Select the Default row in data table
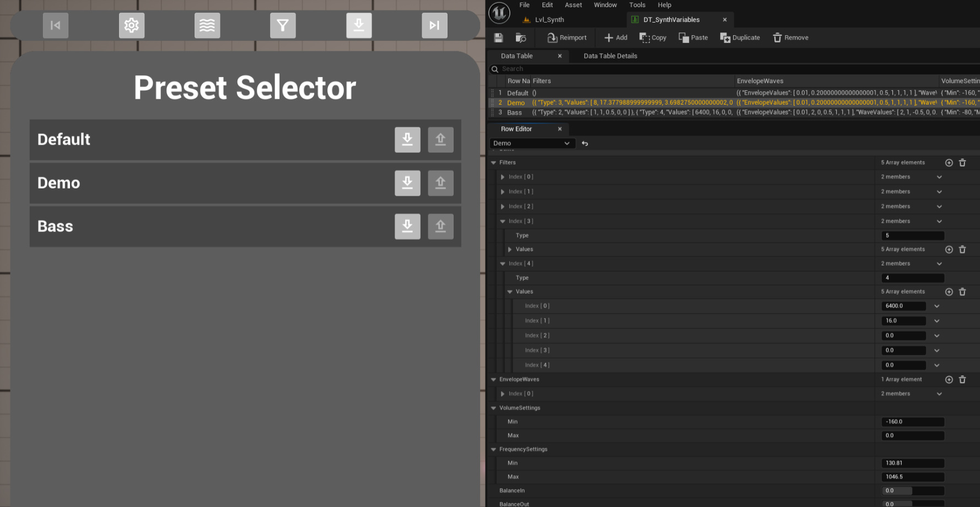This screenshot has height=507, width=980. [735, 93]
